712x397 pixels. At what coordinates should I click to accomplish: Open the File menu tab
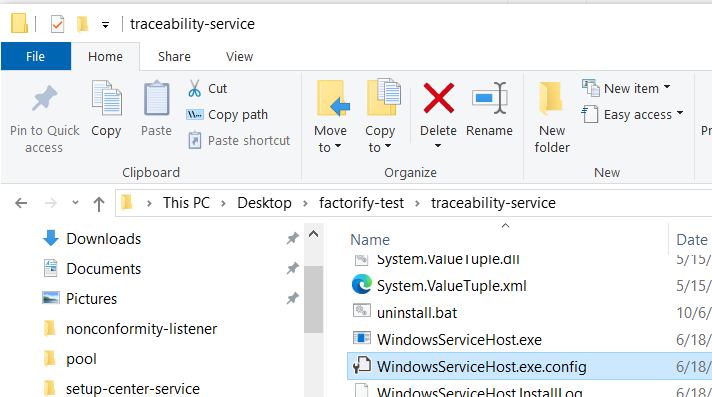pyautogui.click(x=35, y=56)
